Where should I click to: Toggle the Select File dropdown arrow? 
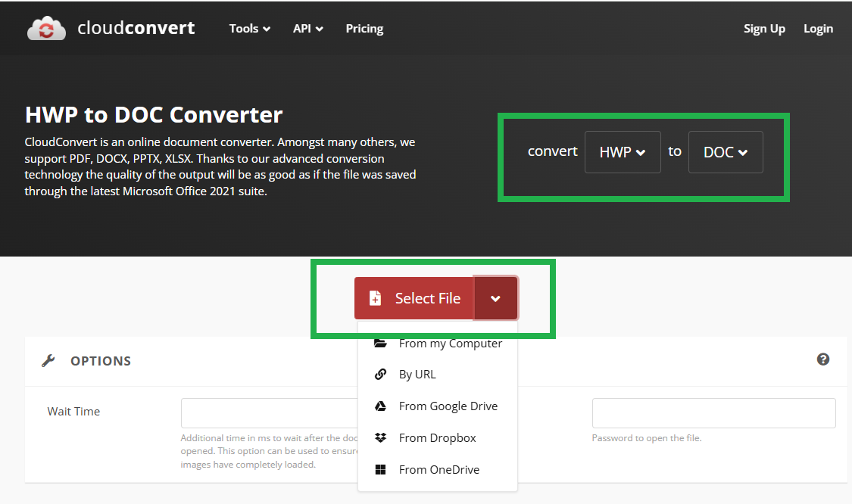[x=495, y=298]
